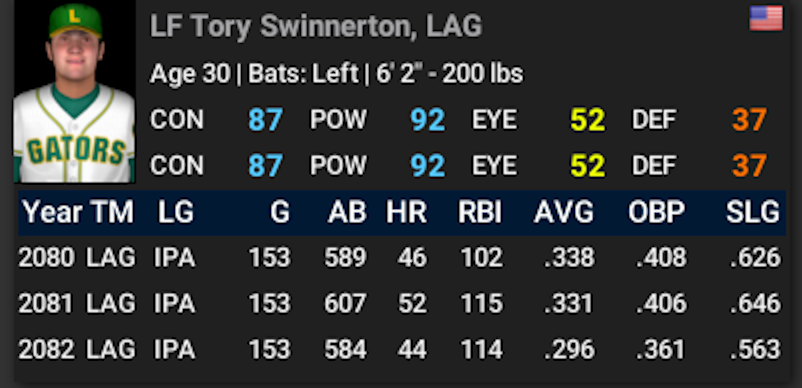Click the top row POW rating 92
802x388 pixels.
(428, 120)
